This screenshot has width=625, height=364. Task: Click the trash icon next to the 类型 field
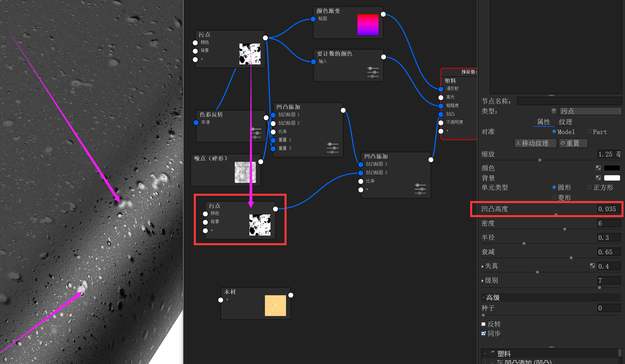click(554, 111)
